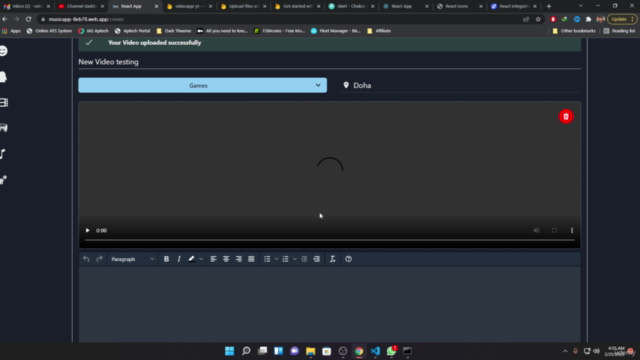Open WhatsApp from taskbar
The width and height of the screenshot is (640, 360).
pyautogui.click(x=391, y=351)
